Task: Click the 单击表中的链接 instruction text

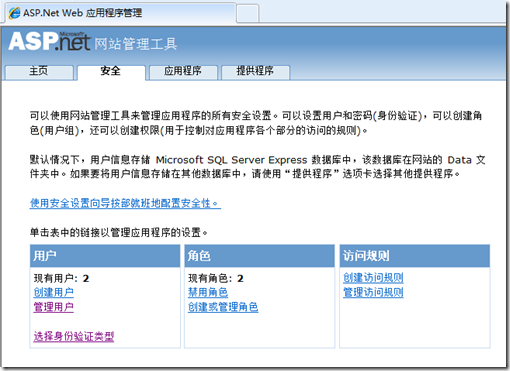Action: coord(119,232)
